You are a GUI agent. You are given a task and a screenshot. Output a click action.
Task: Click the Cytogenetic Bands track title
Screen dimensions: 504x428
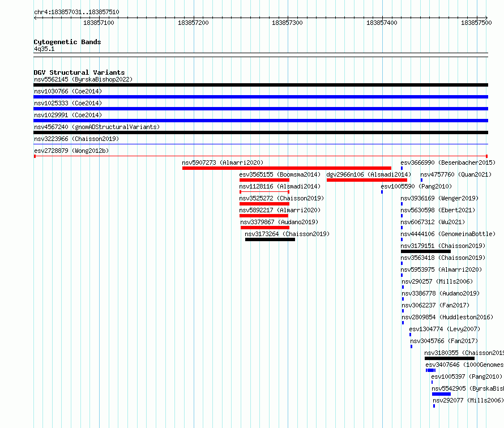67,42
